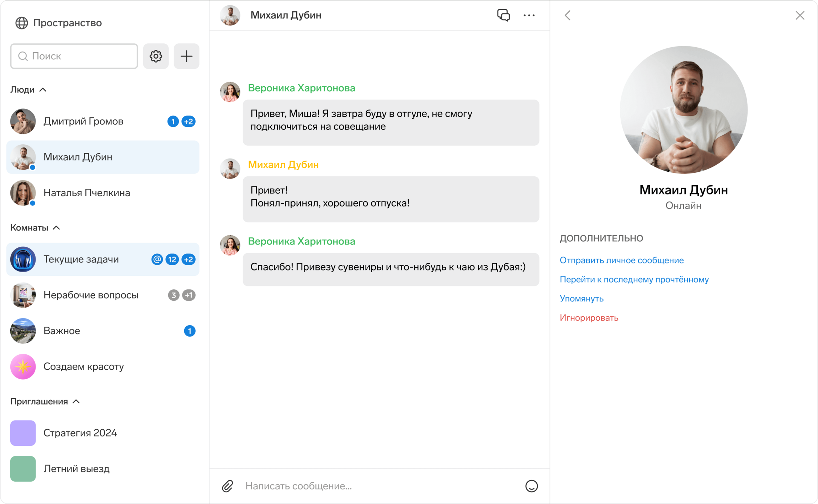This screenshot has width=818, height=504.
Task: Click Наталья Пчелкина avatar in sidebar
Action: tap(23, 193)
